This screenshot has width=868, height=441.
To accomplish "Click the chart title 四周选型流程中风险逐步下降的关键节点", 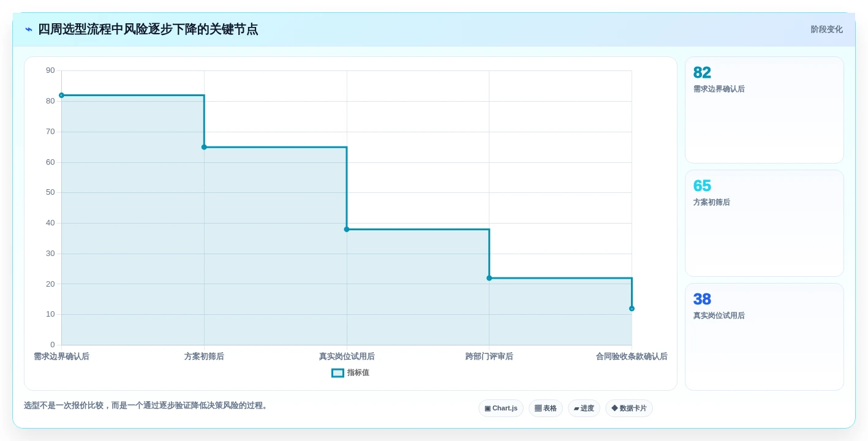I will pos(148,29).
